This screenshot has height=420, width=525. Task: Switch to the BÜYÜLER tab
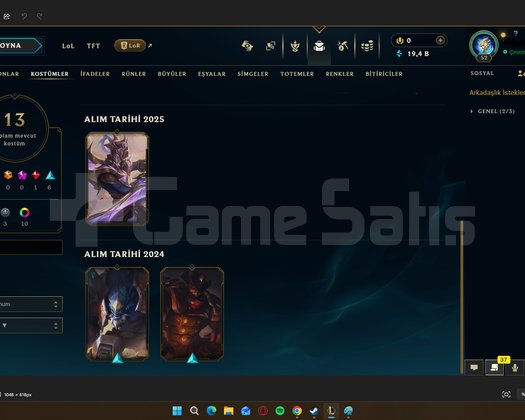[172, 74]
